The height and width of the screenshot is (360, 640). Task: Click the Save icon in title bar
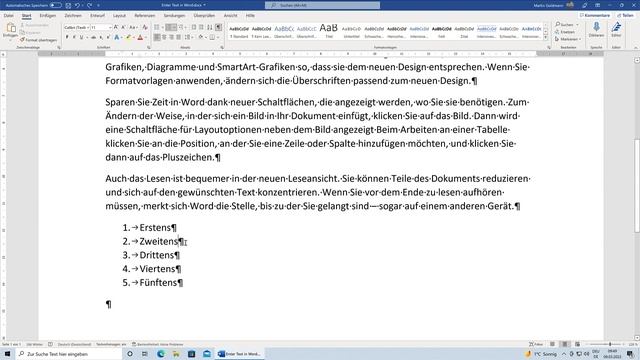pyautogui.click(x=68, y=5)
